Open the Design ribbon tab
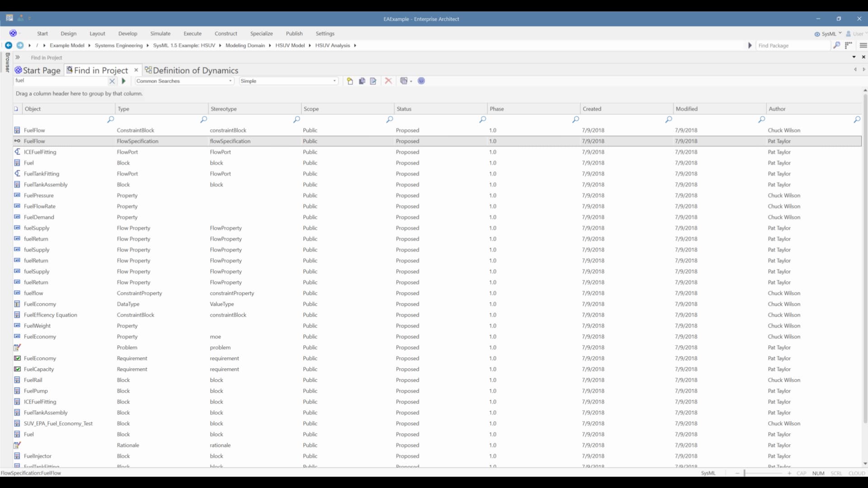 [x=68, y=33]
